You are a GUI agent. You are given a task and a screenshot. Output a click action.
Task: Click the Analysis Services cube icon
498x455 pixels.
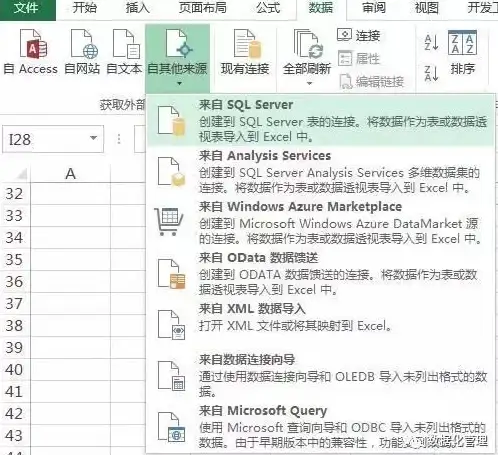172,172
